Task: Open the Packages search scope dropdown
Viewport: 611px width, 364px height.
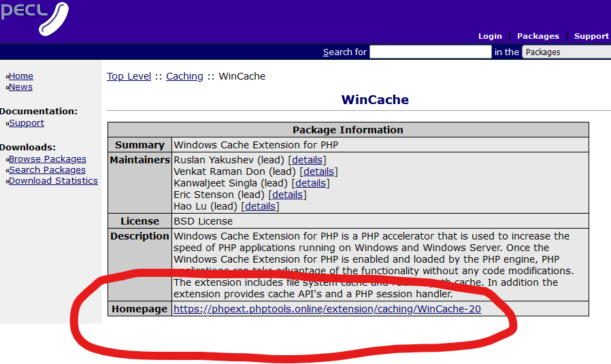Action: [567, 52]
